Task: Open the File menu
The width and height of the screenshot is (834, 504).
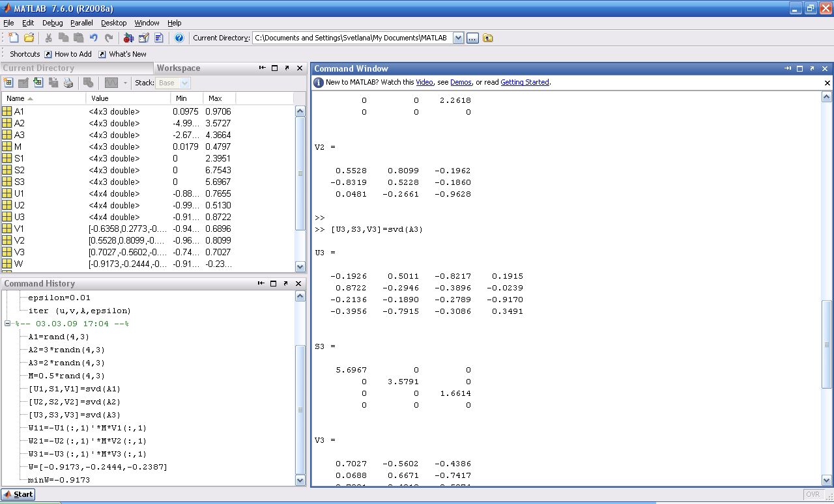Action: (x=8, y=23)
